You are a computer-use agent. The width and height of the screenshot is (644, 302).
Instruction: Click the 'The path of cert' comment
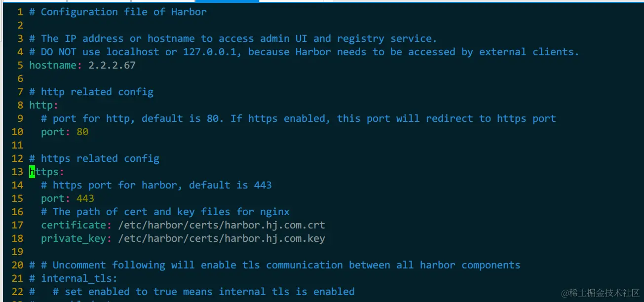tap(171, 212)
